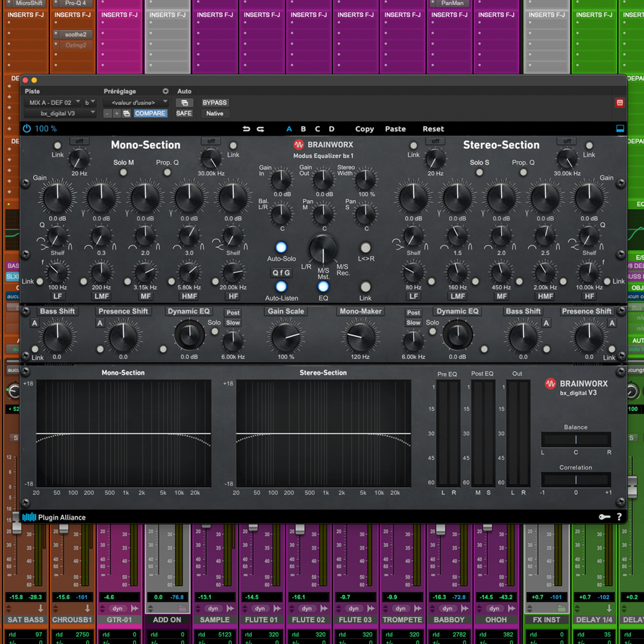Click the Reset button
Screen dimensions: 644x644
433,129
